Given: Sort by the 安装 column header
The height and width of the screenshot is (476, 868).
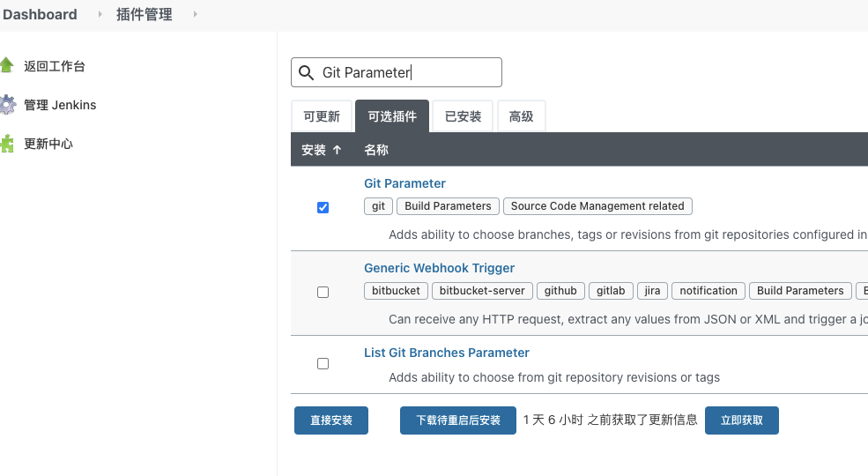Looking at the screenshot, I should pyautogui.click(x=322, y=150).
